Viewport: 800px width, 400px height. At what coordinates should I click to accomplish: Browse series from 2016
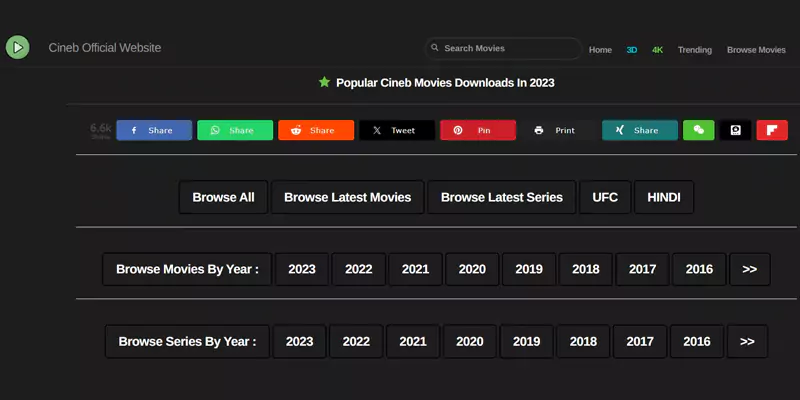pyautogui.click(x=696, y=341)
